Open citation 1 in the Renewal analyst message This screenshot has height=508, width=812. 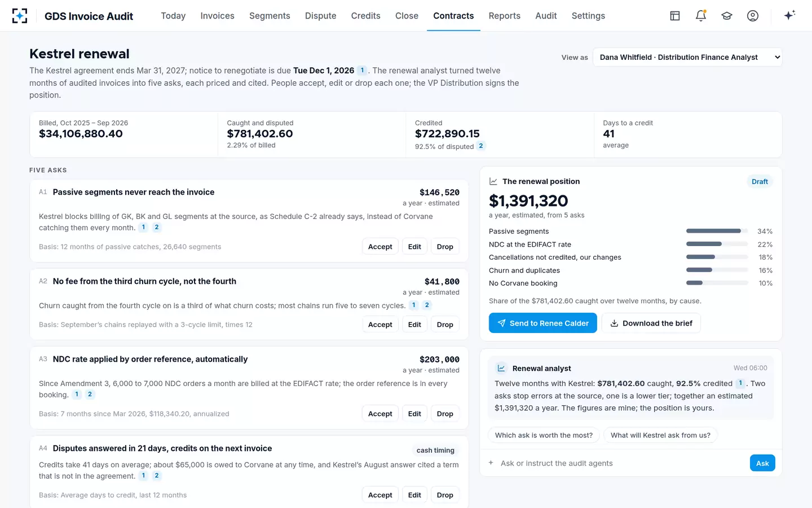pyautogui.click(x=740, y=383)
